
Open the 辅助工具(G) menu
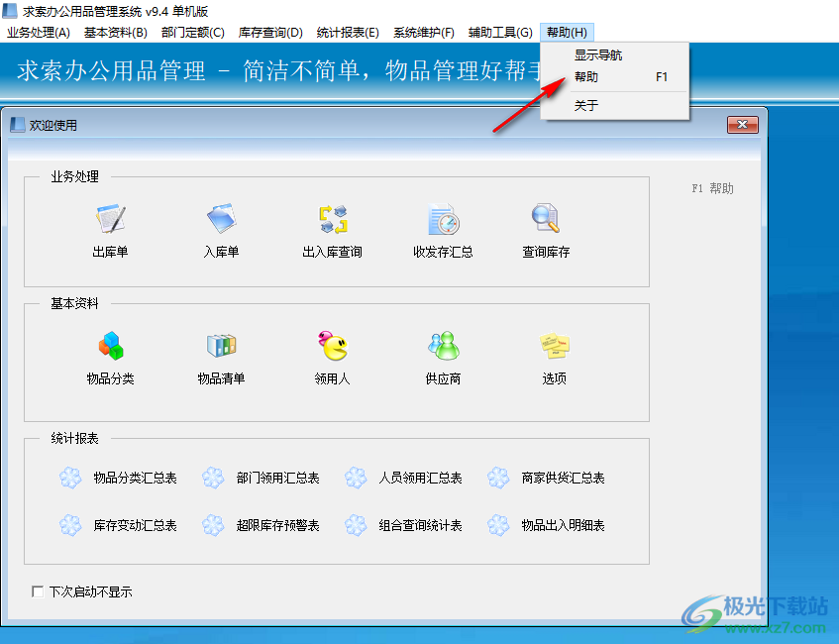(x=500, y=33)
